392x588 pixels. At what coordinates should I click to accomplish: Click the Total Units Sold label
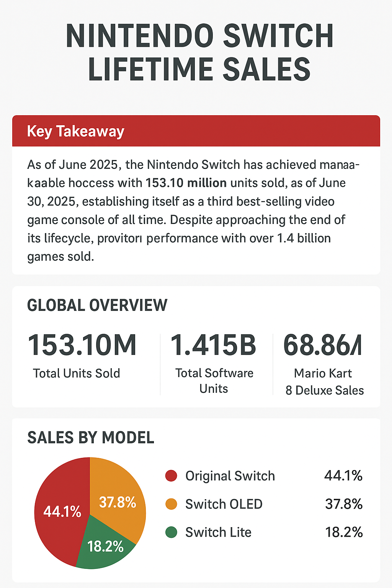click(77, 373)
